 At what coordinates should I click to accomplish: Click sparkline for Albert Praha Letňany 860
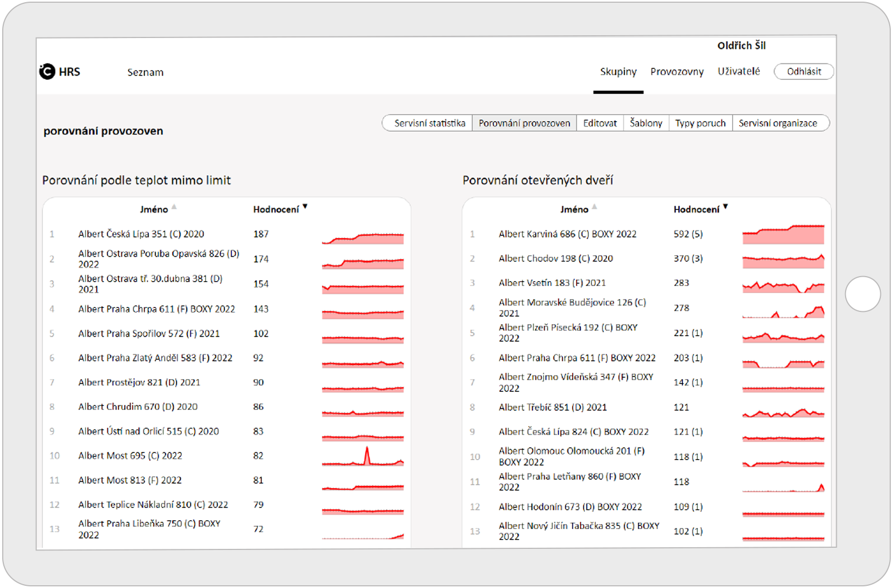pyautogui.click(x=783, y=487)
